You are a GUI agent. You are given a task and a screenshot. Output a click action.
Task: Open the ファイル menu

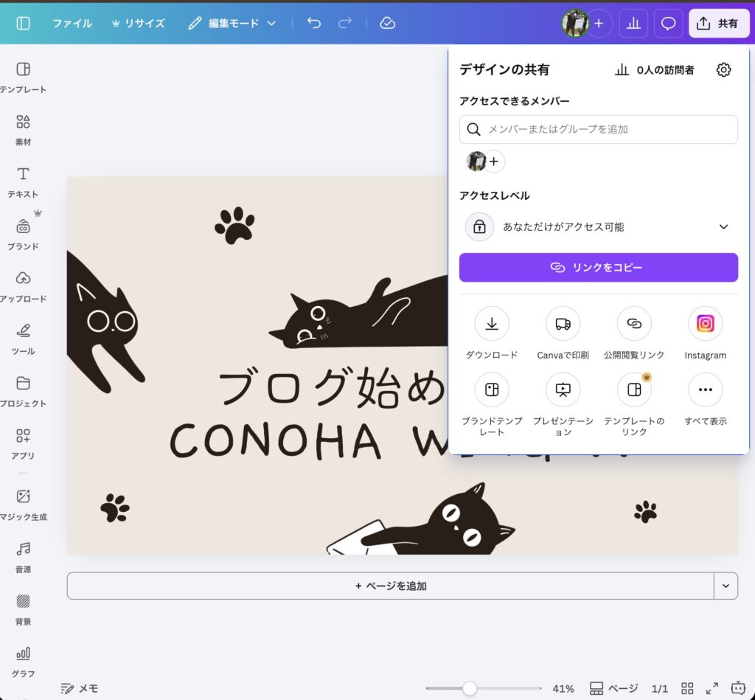coord(72,24)
